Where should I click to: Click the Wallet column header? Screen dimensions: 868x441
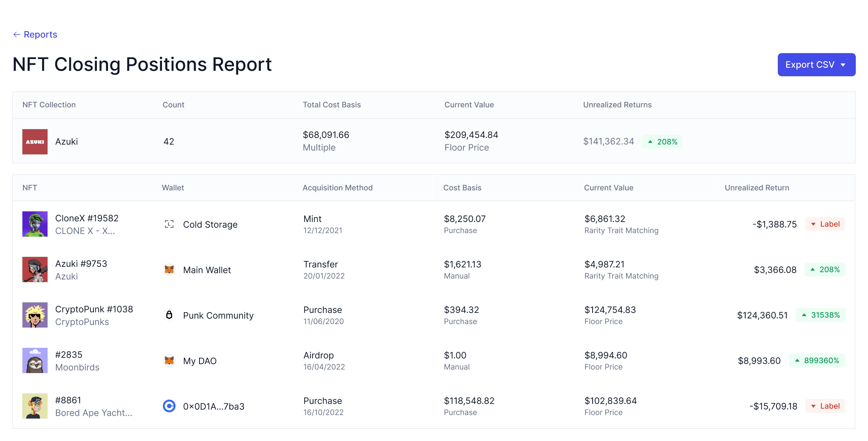coord(173,188)
